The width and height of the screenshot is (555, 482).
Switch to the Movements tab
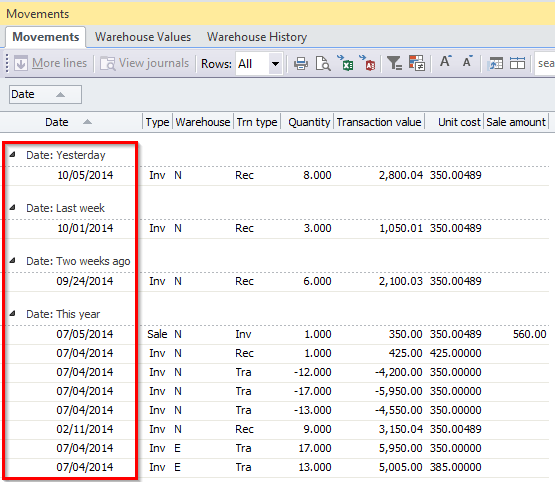pos(46,37)
